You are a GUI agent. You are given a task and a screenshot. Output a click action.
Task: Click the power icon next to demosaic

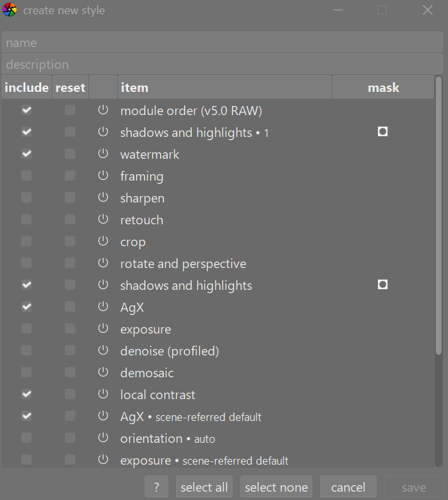click(x=103, y=373)
